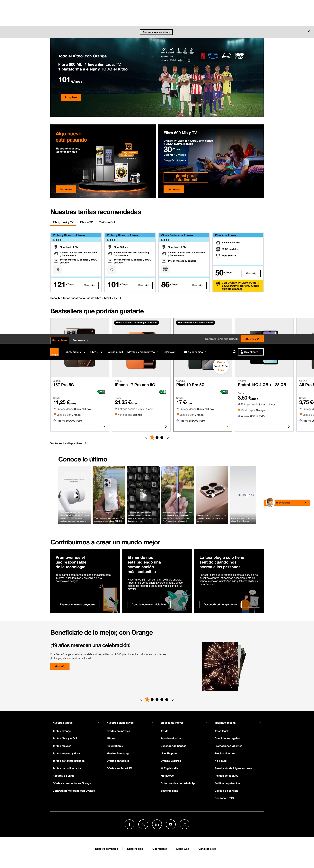
Task: Call 900 815 761 button
Action: pyautogui.click(x=252, y=339)
